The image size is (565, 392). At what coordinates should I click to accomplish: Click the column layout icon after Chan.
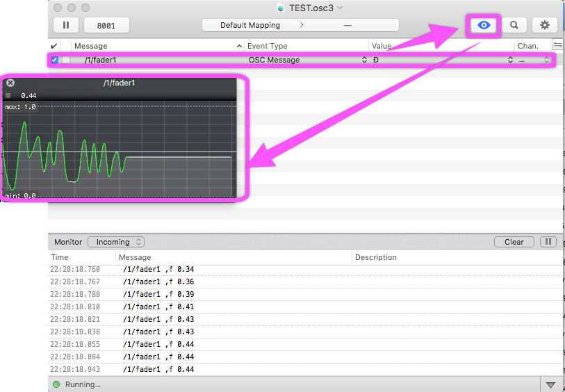coord(557,45)
